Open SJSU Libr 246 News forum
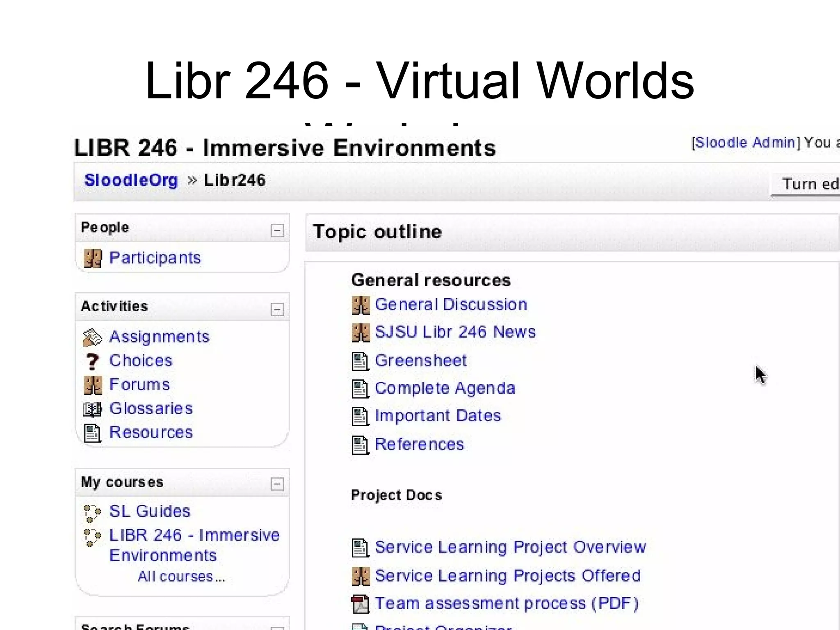 455,332
